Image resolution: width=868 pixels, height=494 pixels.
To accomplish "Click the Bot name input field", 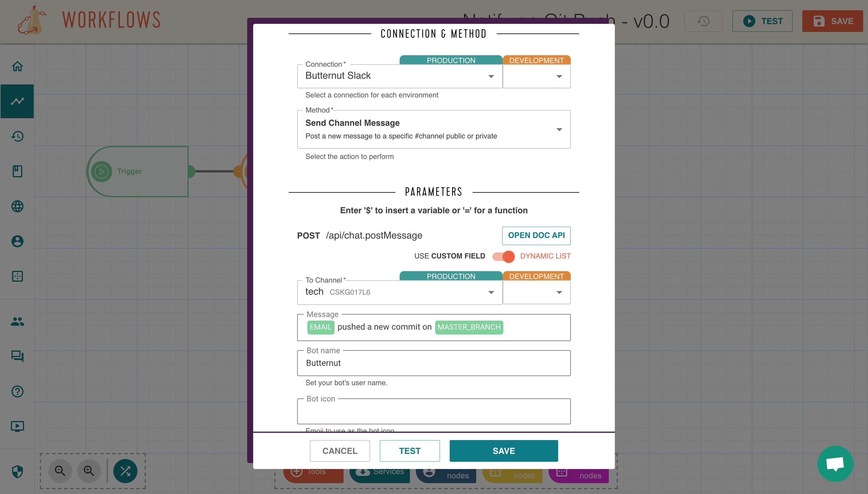I will coord(434,363).
